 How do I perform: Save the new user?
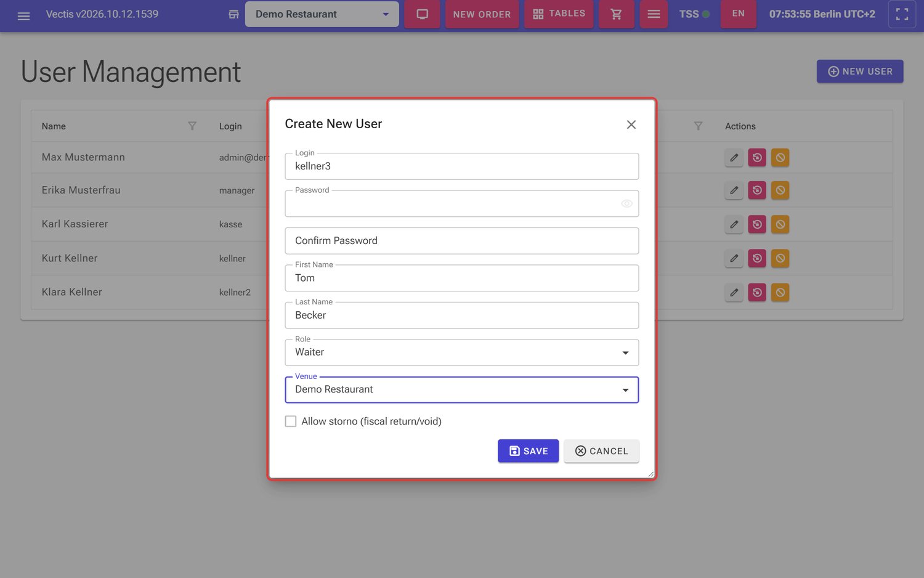[528, 451]
